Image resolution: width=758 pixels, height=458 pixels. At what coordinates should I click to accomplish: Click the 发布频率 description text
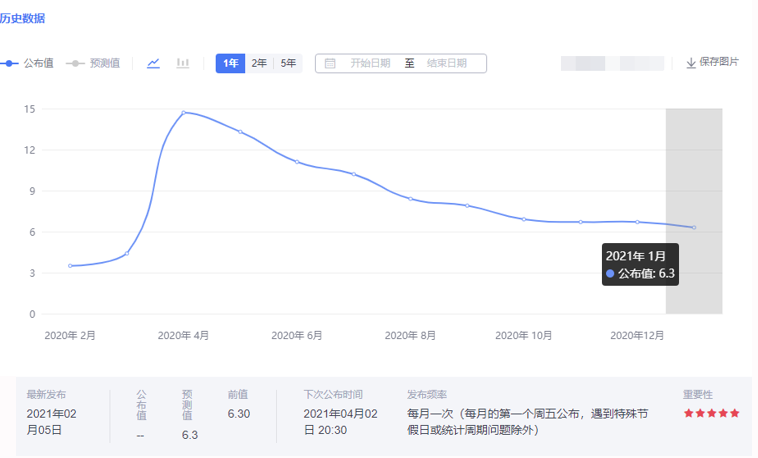click(x=527, y=422)
